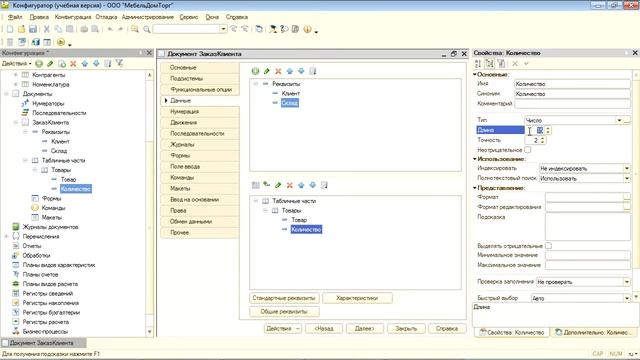Click the Save diskette icon
This screenshot has height=360, width=640.
pyautogui.click(x=33, y=29)
